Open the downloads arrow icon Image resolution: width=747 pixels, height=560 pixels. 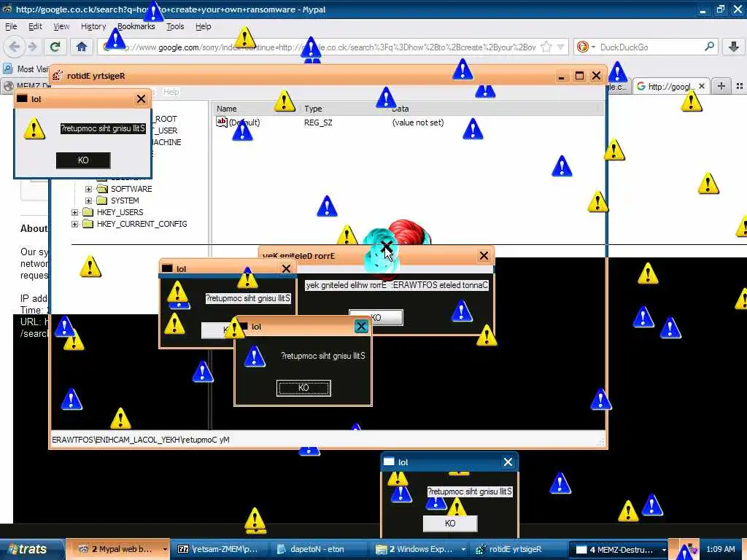click(734, 47)
